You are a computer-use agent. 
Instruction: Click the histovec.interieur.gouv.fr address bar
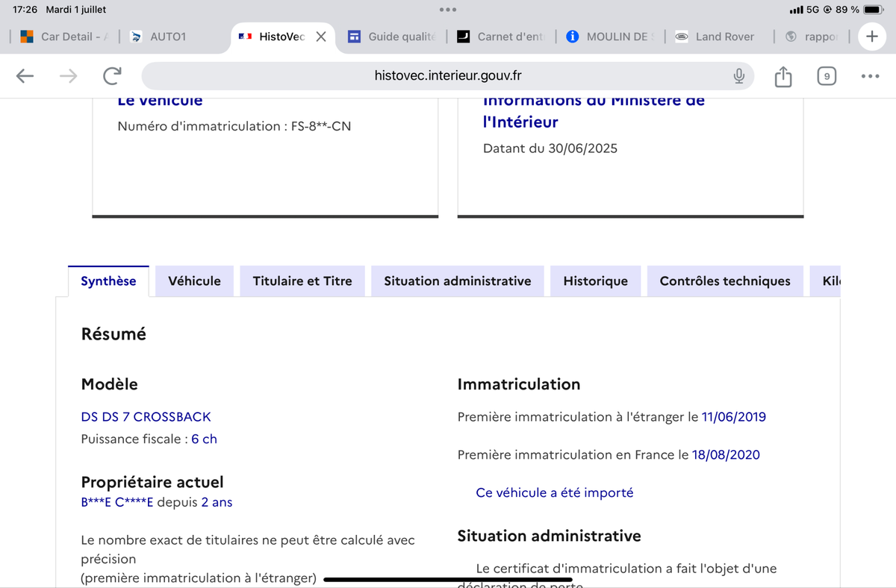pyautogui.click(x=448, y=75)
